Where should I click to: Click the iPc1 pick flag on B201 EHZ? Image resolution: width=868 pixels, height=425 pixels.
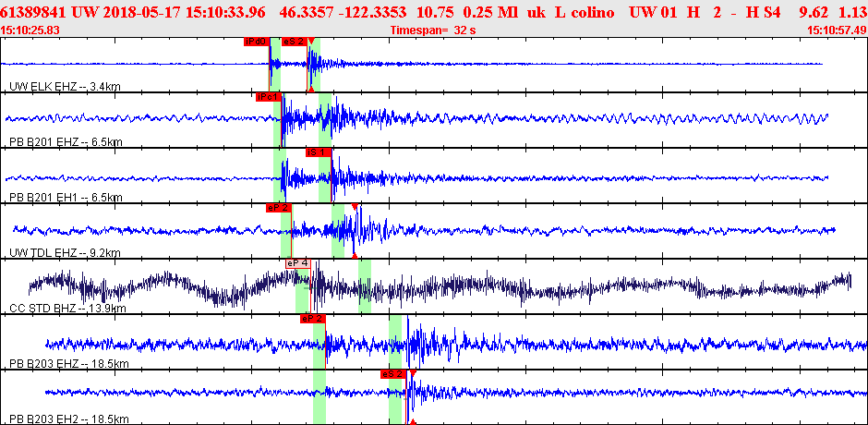[268, 97]
